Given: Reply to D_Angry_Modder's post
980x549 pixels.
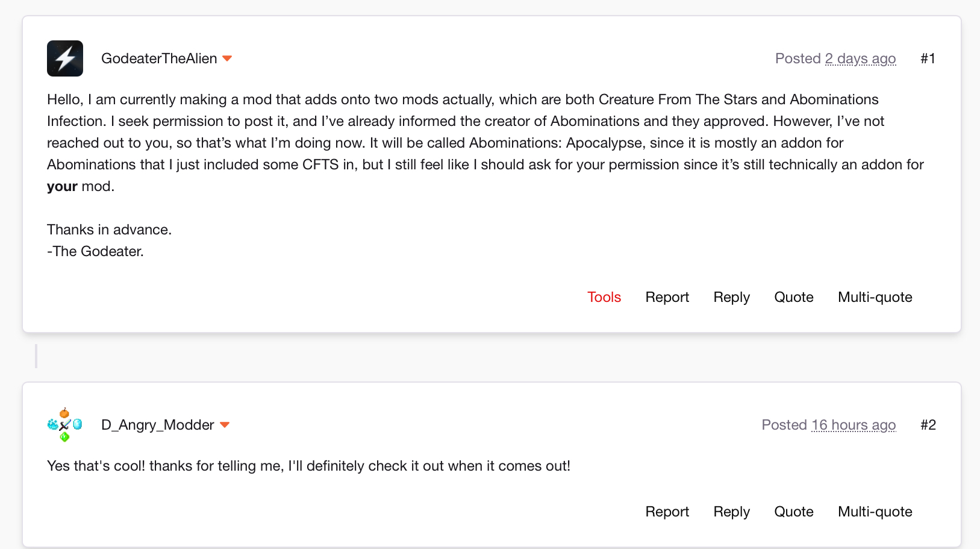Looking at the screenshot, I should click(731, 512).
